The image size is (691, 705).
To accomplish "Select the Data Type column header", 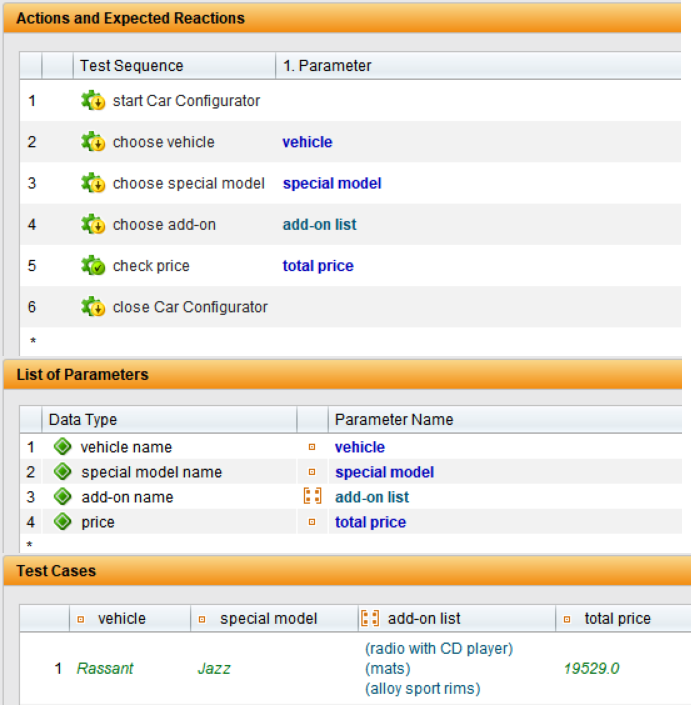I will pos(83,420).
